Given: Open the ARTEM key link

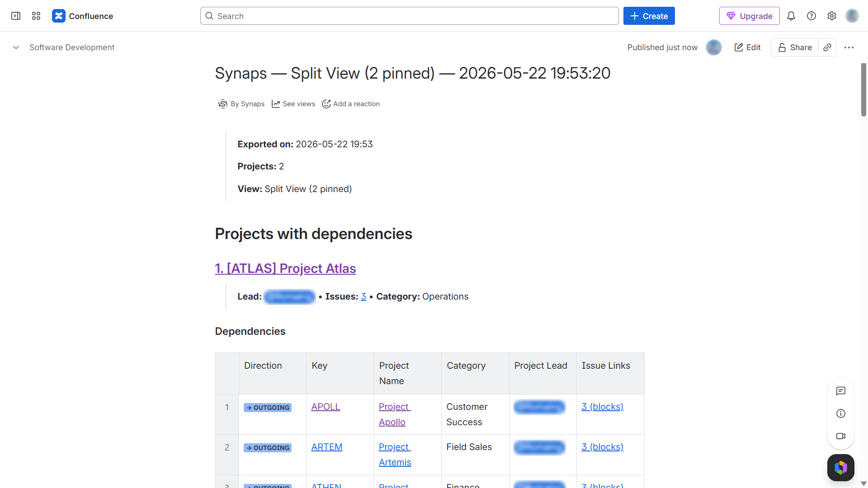Looking at the screenshot, I should pos(327,447).
